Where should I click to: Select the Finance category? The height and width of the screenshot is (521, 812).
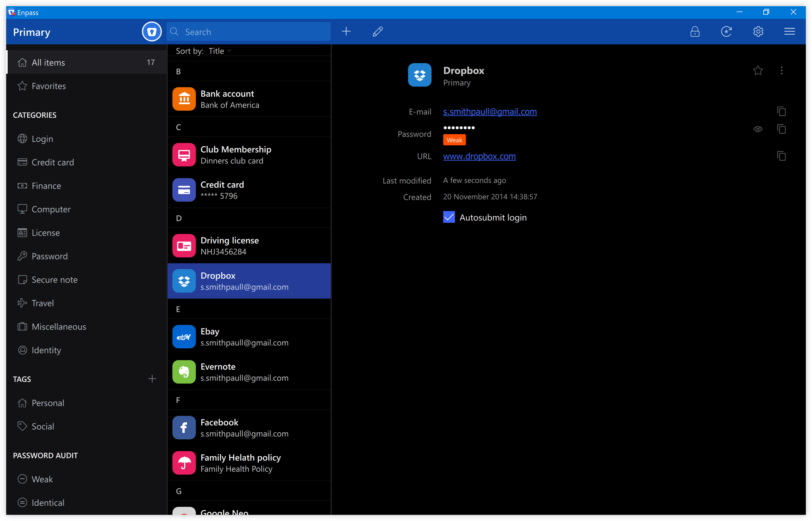coord(87,186)
